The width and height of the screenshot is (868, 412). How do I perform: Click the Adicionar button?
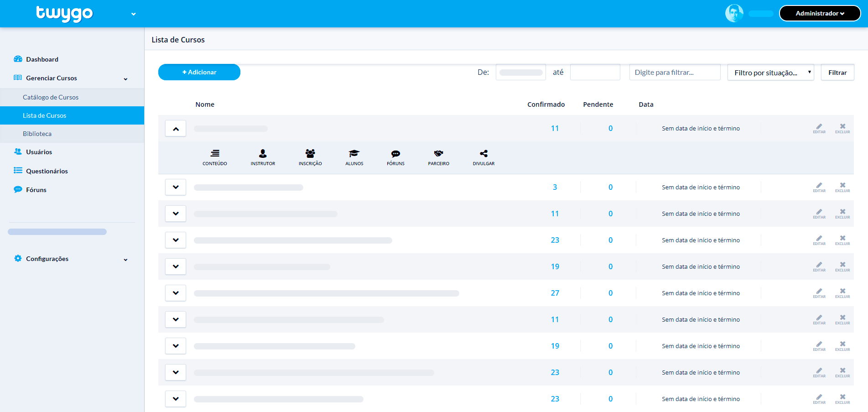(199, 72)
